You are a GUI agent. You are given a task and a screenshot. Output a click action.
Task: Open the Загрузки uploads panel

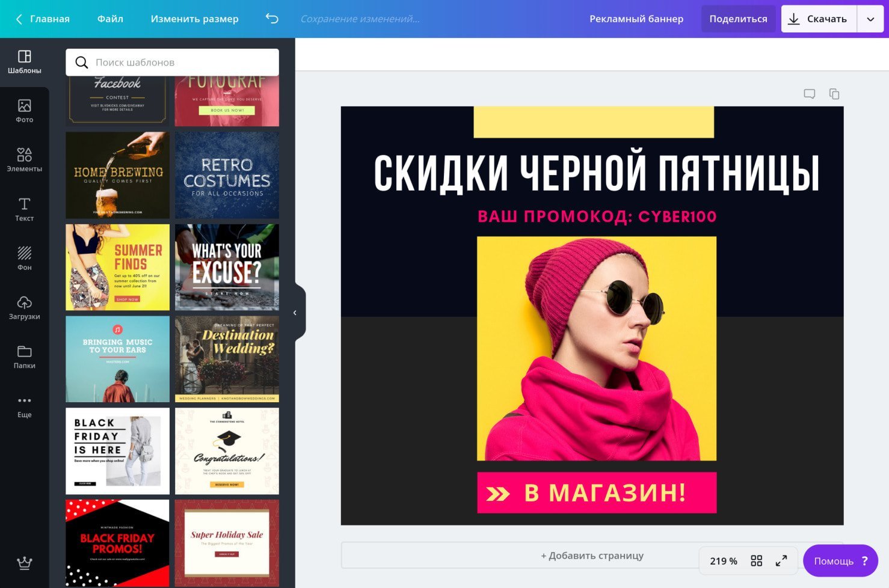click(x=24, y=308)
